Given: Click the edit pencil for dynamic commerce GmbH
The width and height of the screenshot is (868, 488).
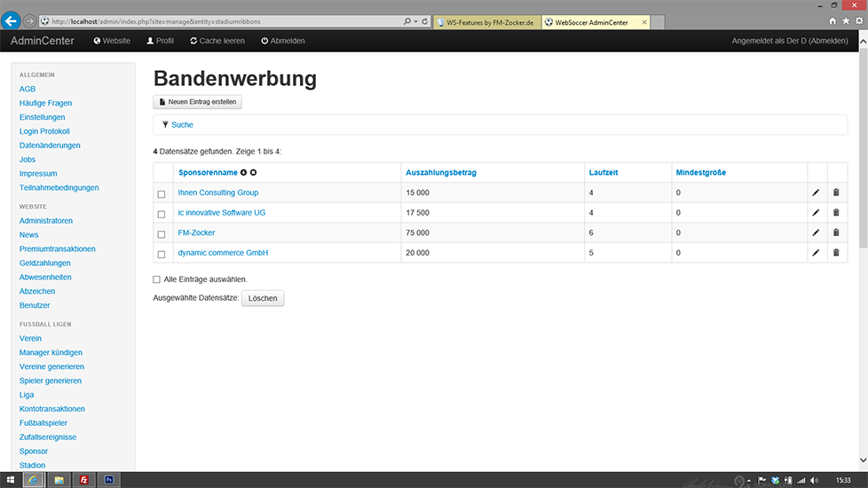Looking at the screenshot, I should [x=816, y=253].
